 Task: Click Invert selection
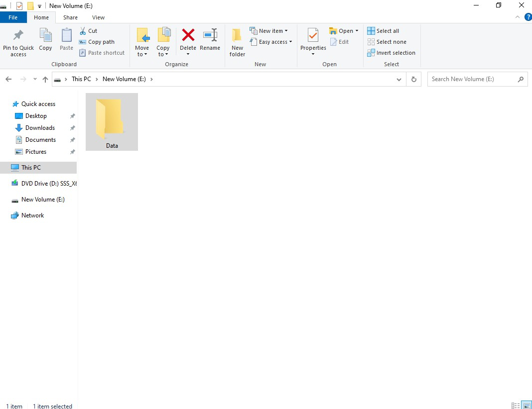[391, 53]
